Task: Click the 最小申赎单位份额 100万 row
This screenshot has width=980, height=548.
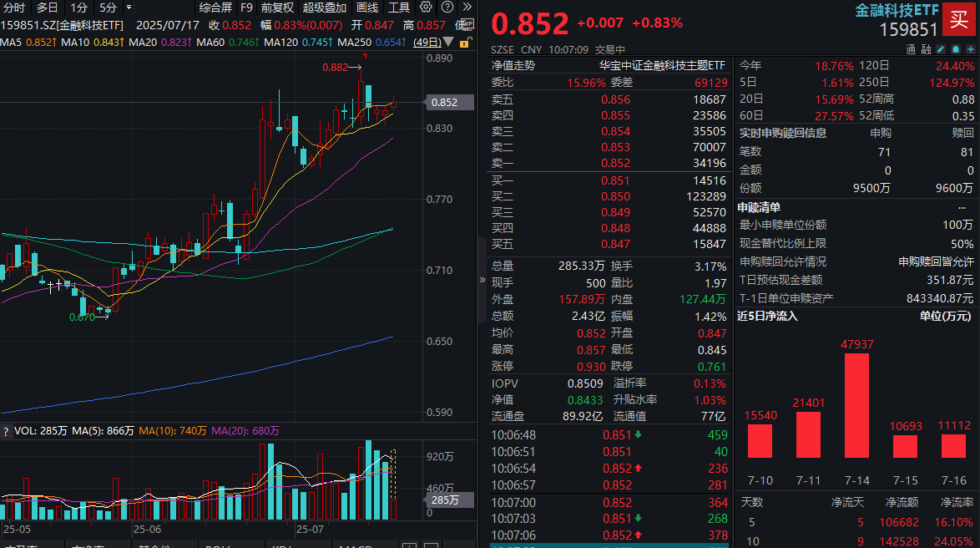Action: point(856,226)
